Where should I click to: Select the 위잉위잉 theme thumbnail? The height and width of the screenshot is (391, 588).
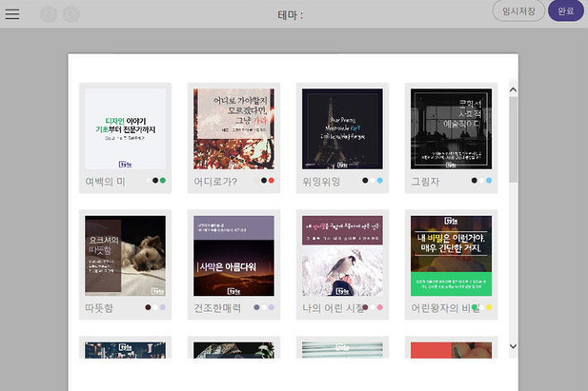(x=342, y=129)
